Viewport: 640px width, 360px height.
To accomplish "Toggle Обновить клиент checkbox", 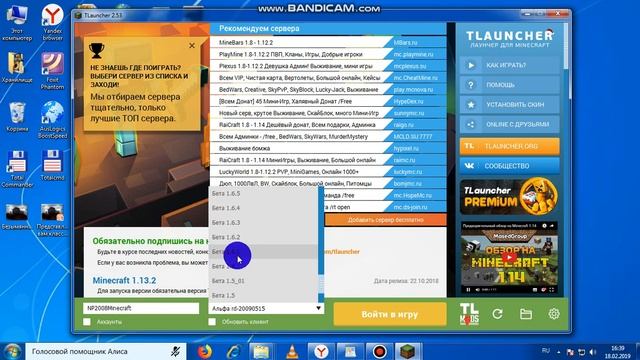I will tap(212, 322).
